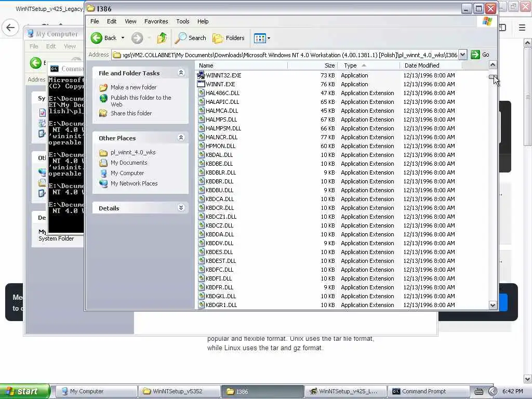
Task: Select the KBDAL.DLL file icon
Action: click(x=201, y=154)
